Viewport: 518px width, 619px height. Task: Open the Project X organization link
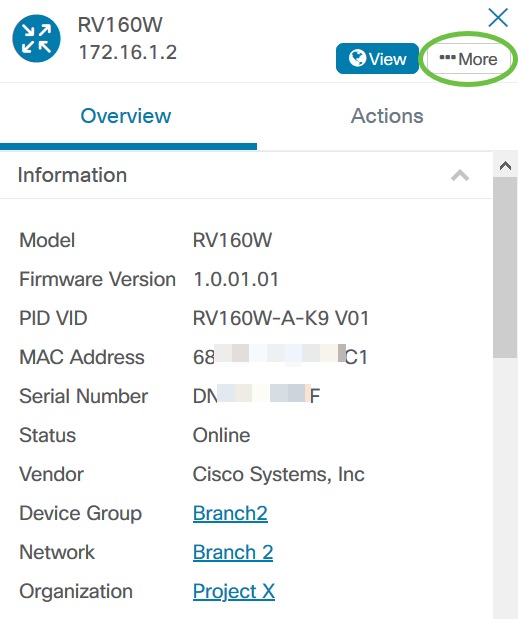click(234, 591)
